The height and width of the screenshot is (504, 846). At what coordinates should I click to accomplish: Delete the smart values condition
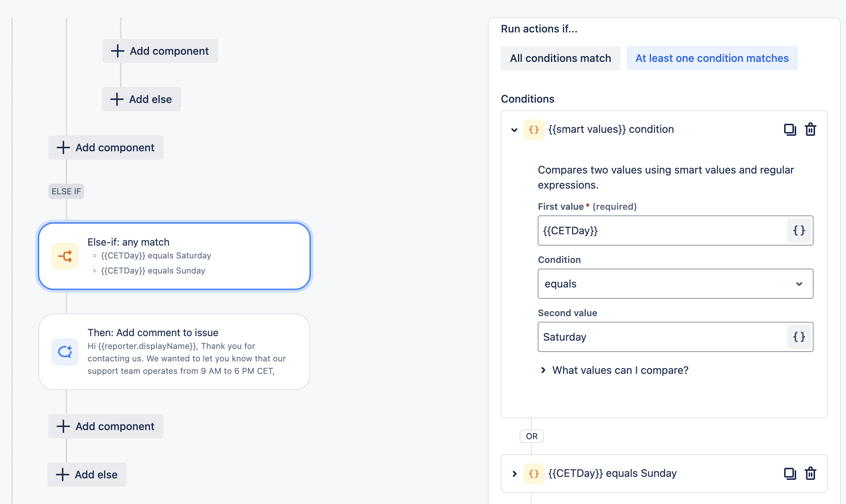tap(810, 129)
